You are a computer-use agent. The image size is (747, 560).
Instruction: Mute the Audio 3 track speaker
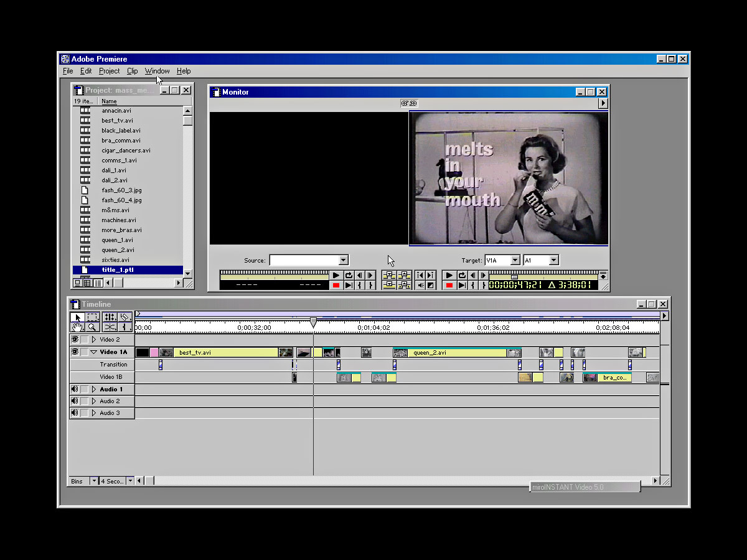click(75, 413)
